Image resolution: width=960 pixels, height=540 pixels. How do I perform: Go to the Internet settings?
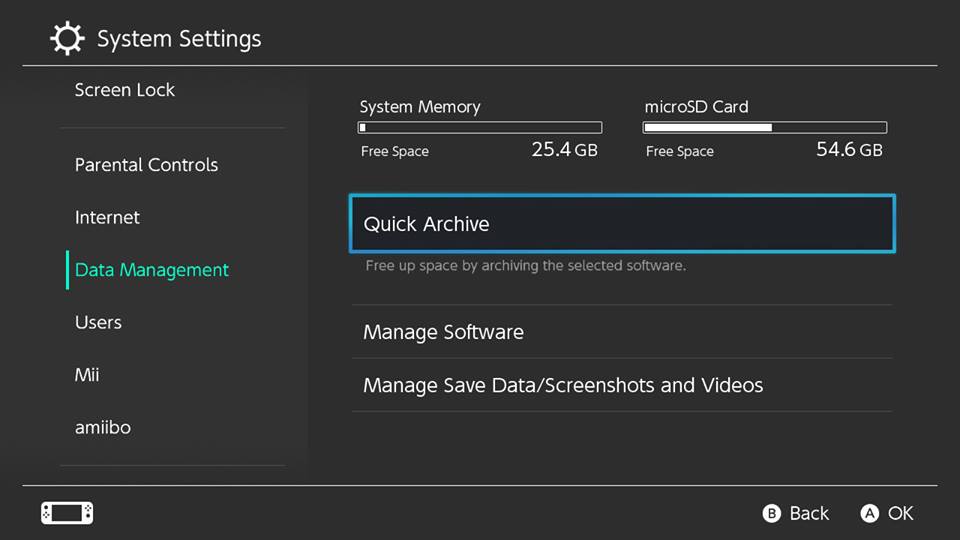107,217
